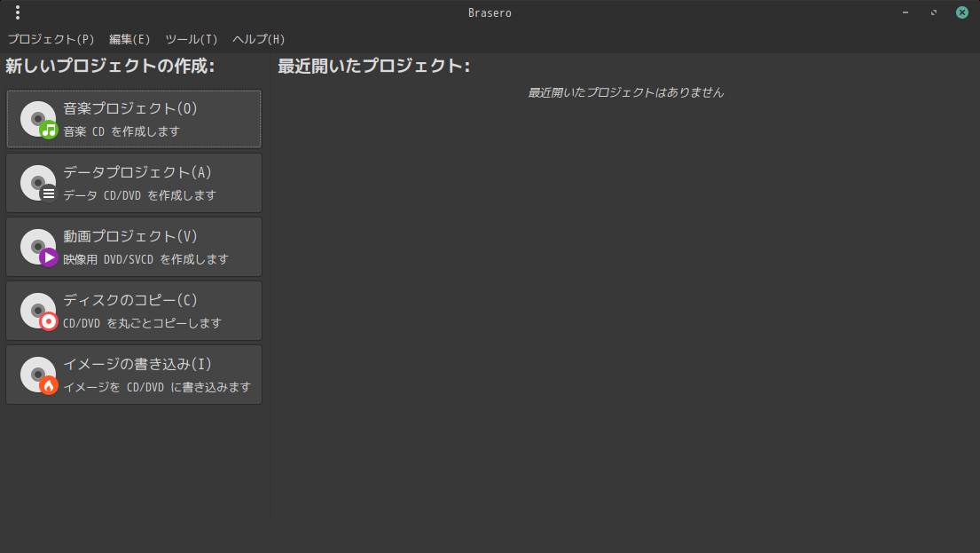
Task: Click the イメージの書き込み(I) title text
Action: point(137,363)
